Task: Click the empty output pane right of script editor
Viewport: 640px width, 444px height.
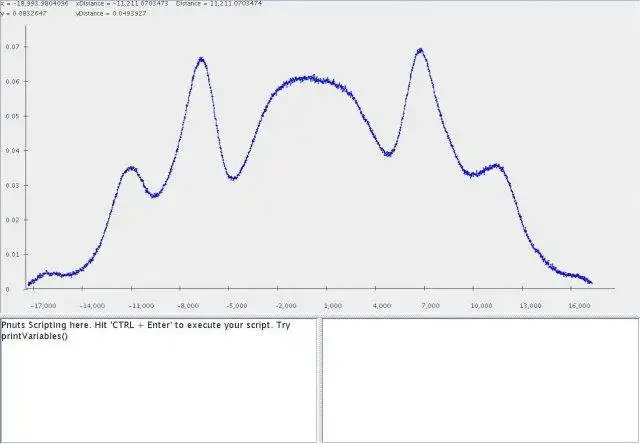Action: click(x=480, y=380)
